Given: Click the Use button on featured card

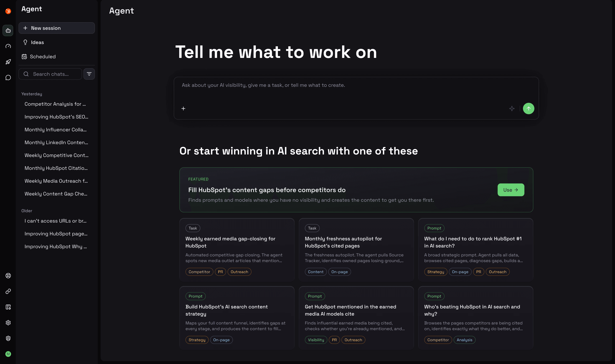Looking at the screenshot, I should (511, 190).
